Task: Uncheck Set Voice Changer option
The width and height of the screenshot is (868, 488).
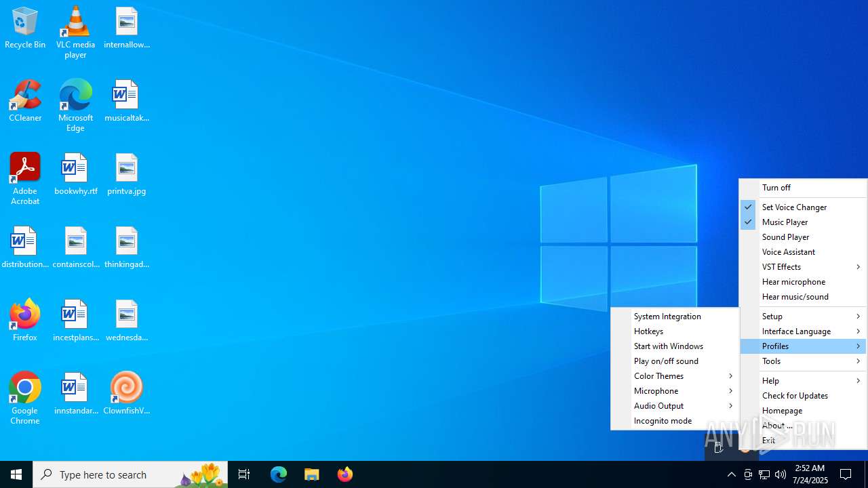Action: pyautogui.click(x=803, y=207)
